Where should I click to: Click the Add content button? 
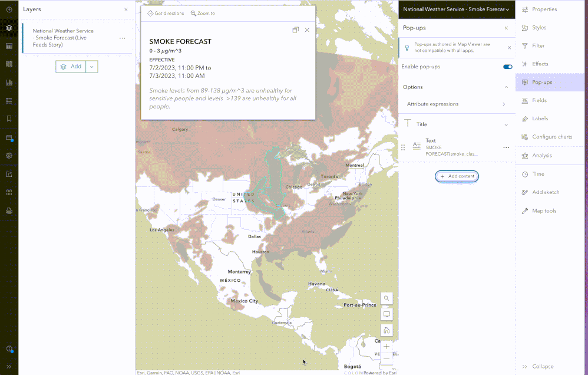[x=457, y=176]
